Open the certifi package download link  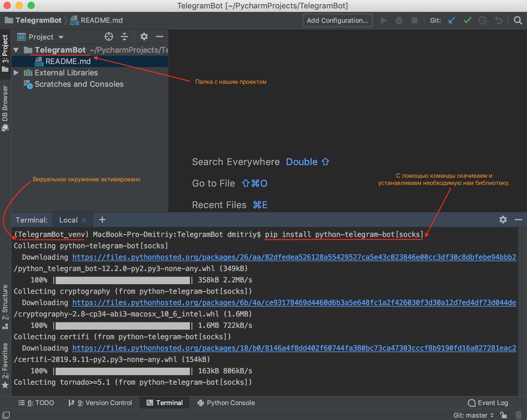coord(294,348)
